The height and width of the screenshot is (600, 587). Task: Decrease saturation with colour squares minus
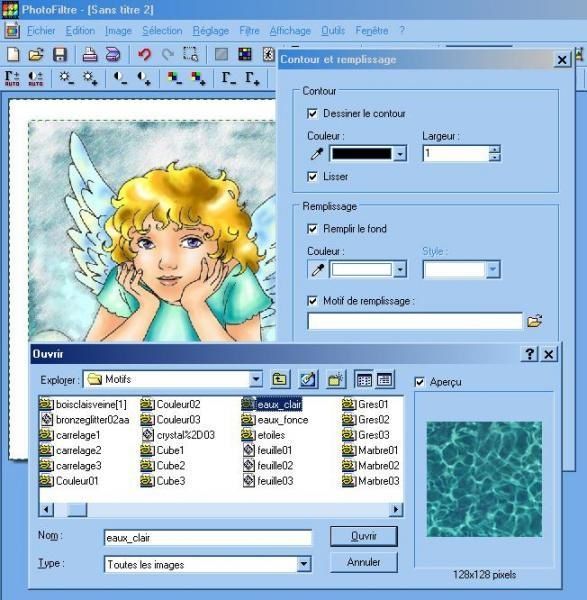coord(174,78)
